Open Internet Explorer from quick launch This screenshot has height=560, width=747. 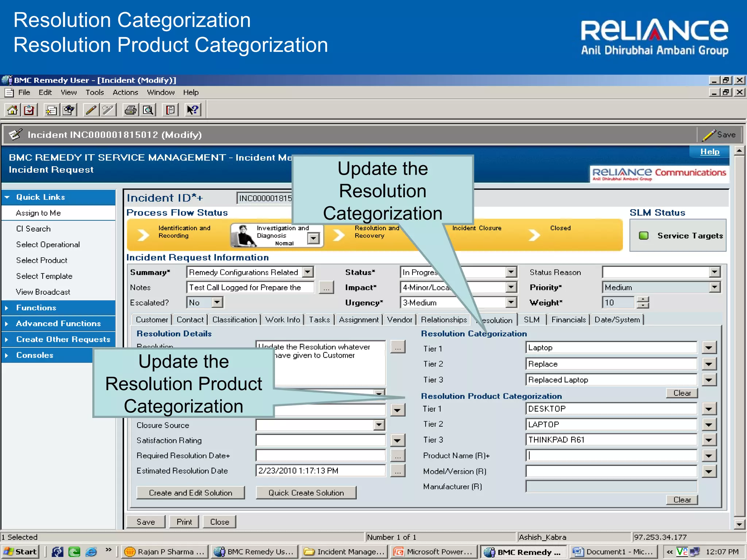tap(91, 552)
